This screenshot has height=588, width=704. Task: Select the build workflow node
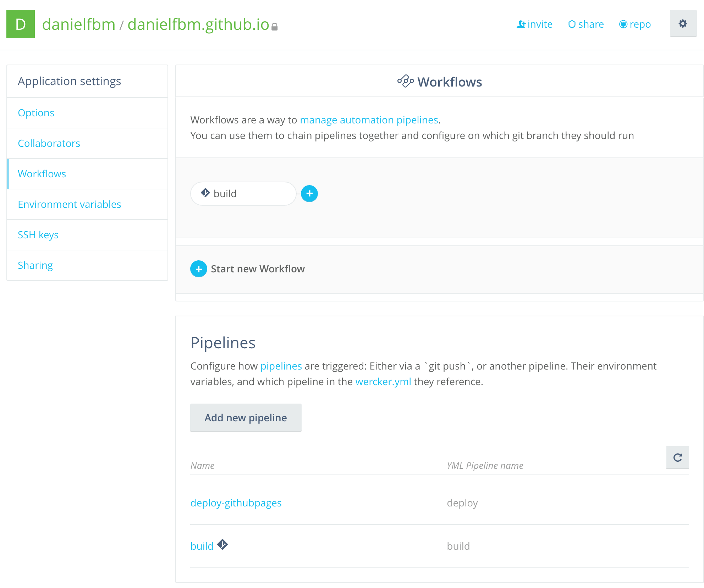243,194
